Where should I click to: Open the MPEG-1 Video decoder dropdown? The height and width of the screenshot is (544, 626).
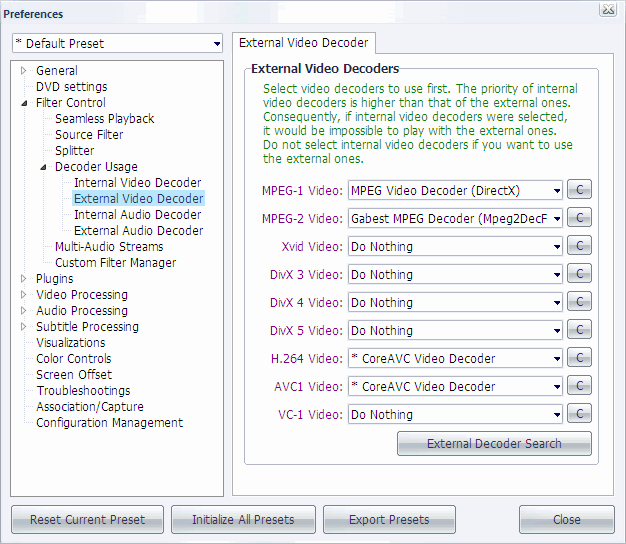click(455, 190)
